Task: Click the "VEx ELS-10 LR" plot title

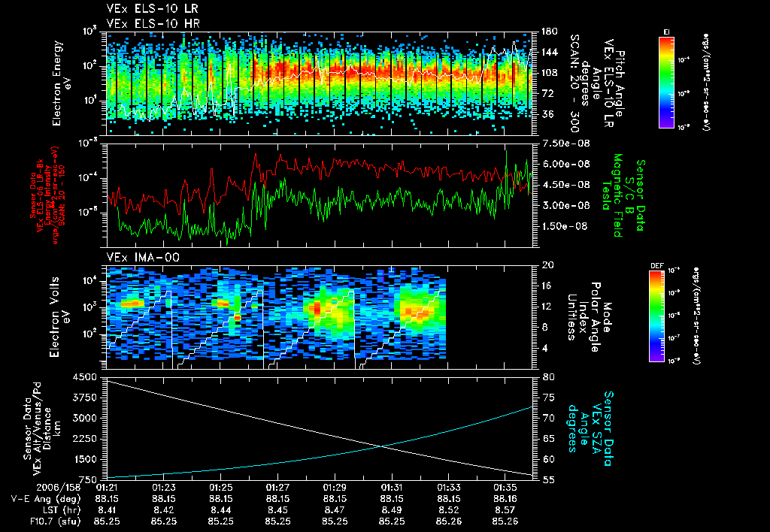Action: tap(153, 9)
